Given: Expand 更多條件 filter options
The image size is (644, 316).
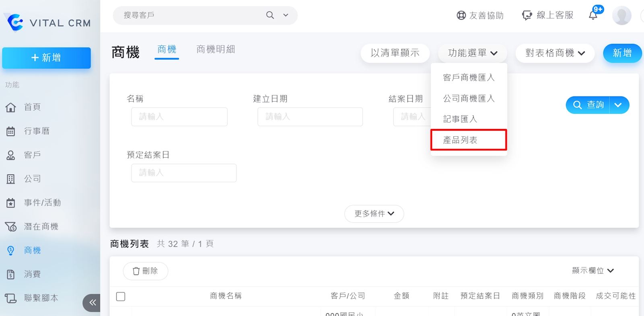Looking at the screenshot, I should click(x=374, y=213).
